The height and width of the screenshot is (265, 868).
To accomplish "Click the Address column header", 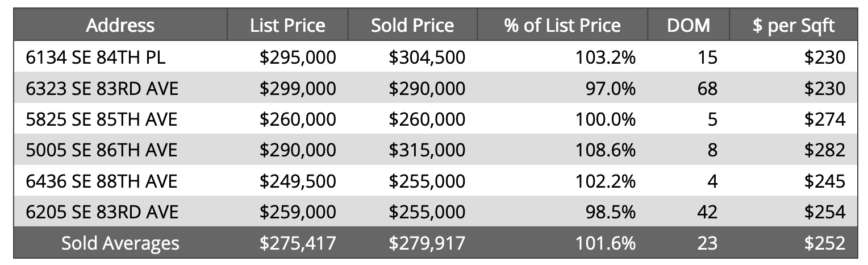I will tap(120, 26).
